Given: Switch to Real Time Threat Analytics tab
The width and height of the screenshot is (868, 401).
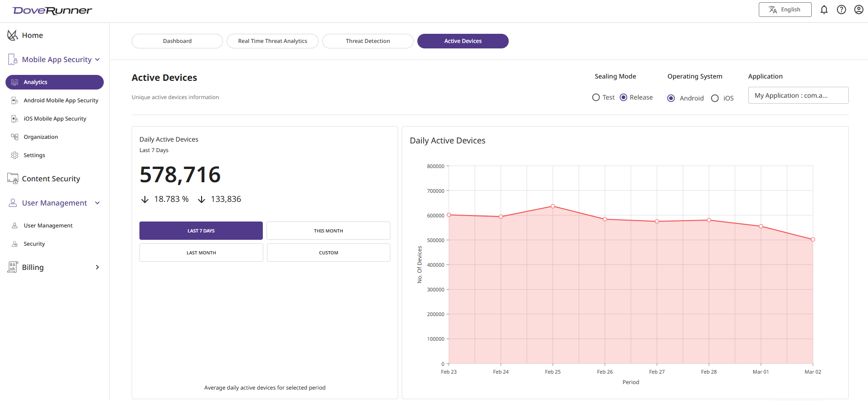Looking at the screenshot, I should point(272,41).
